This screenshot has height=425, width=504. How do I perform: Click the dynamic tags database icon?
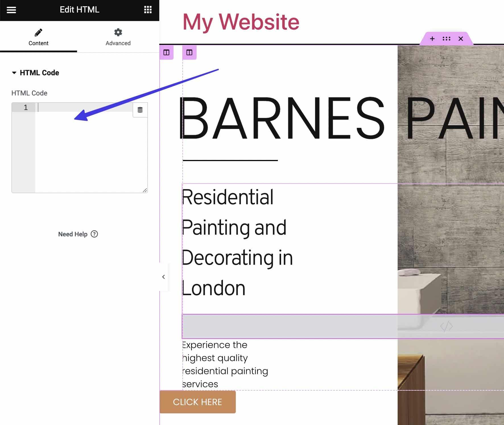tap(140, 110)
